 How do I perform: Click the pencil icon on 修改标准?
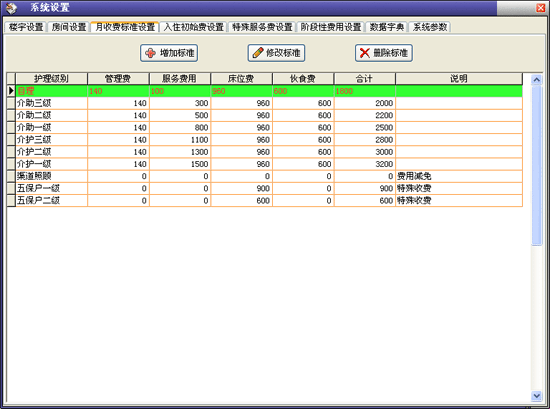point(258,53)
